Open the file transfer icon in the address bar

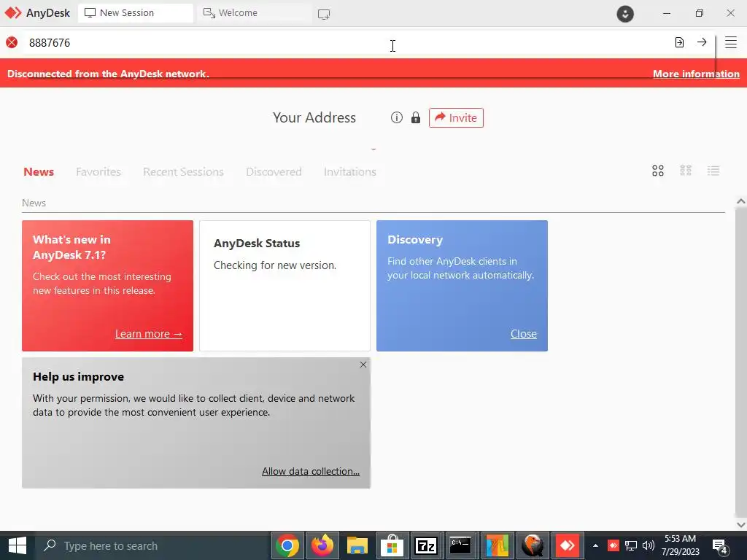[x=679, y=42]
